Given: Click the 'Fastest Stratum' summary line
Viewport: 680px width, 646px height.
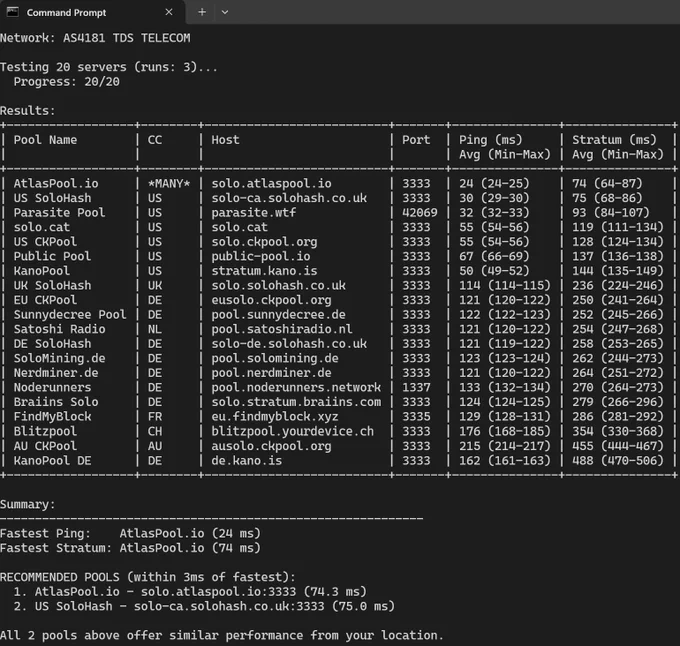Looking at the screenshot, I should pos(130,548).
